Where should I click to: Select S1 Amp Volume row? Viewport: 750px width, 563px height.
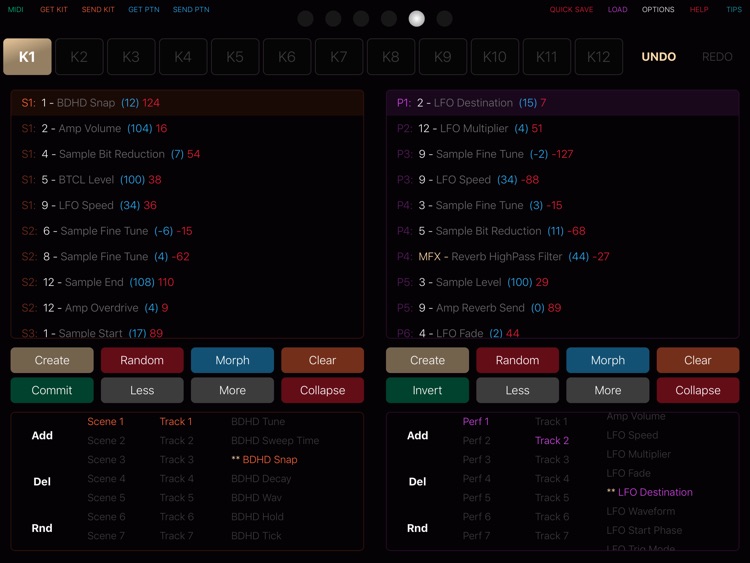[x=187, y=128]
